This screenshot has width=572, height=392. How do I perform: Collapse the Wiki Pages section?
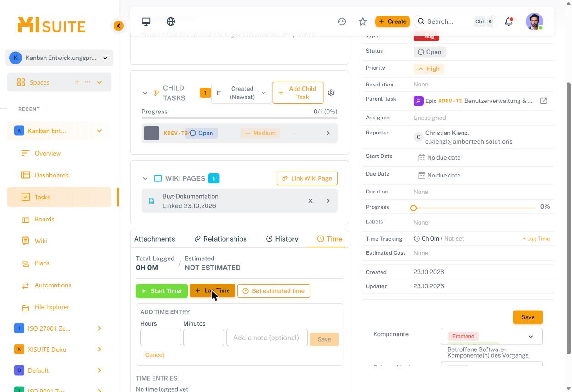tap(145, 178)
